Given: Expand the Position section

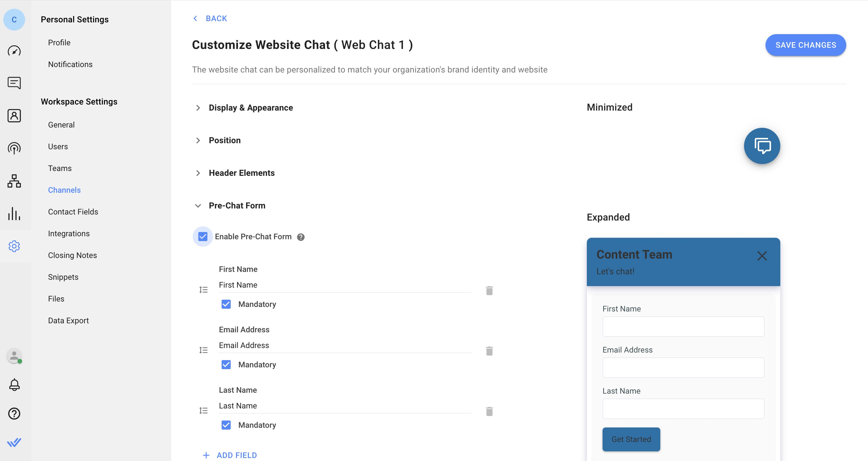Looking at the screenshot, I should pos(197,140).
